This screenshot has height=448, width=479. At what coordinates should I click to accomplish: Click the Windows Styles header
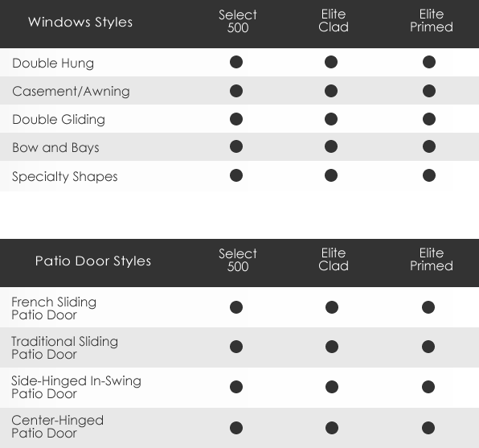[x=80, y=22]
